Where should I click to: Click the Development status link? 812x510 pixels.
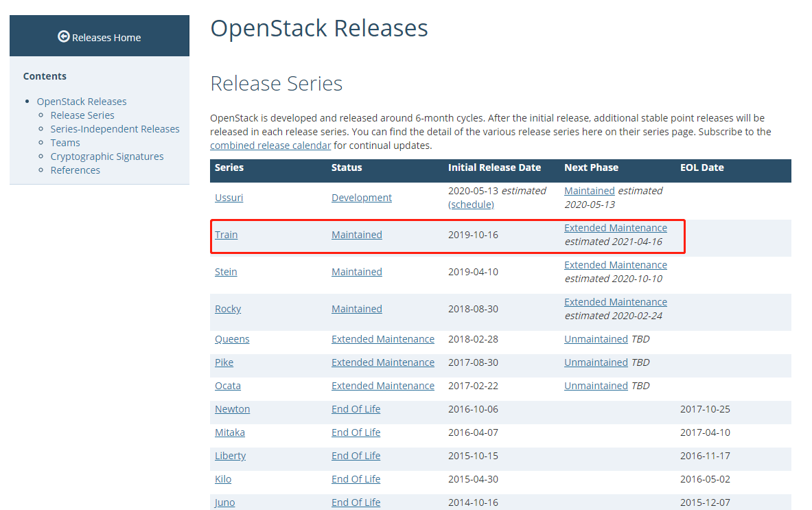click(362, 198)
